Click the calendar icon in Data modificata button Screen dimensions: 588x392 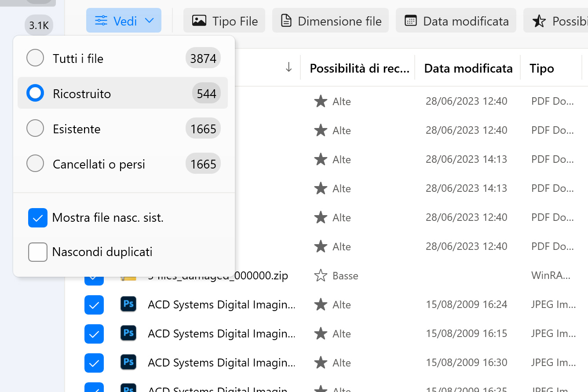click(411, 21)
